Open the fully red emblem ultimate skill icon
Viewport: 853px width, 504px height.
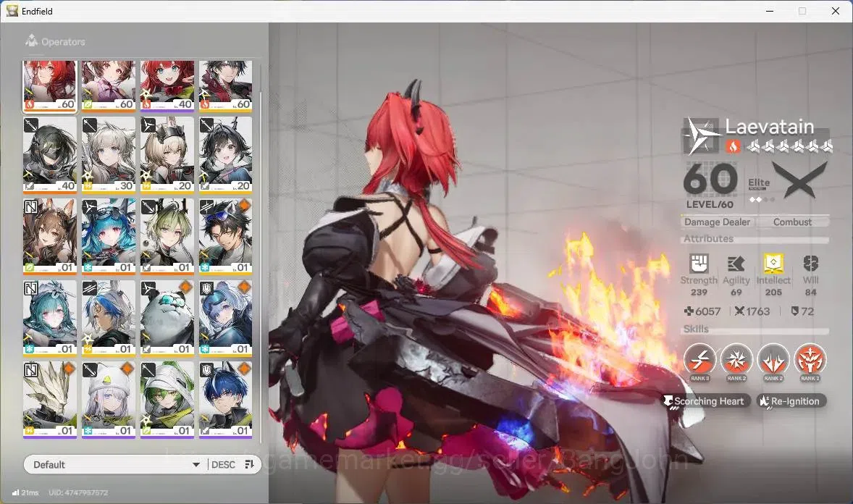(810, 360)
